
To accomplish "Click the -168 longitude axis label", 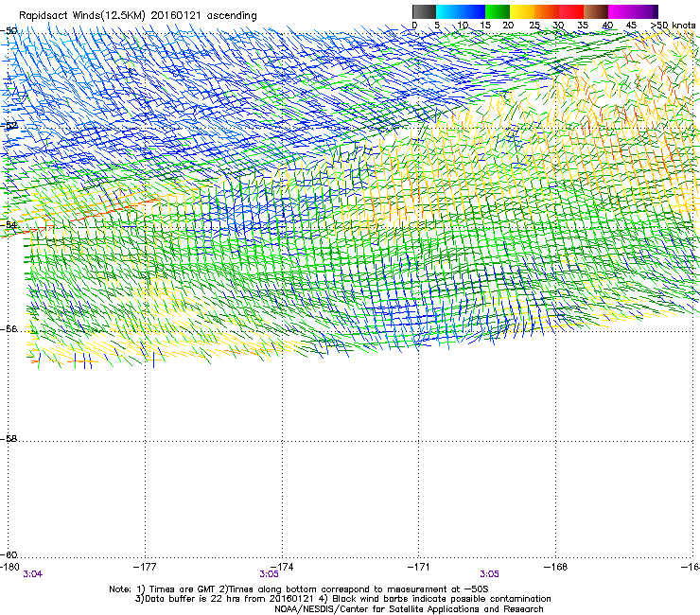I will [556, 567].
